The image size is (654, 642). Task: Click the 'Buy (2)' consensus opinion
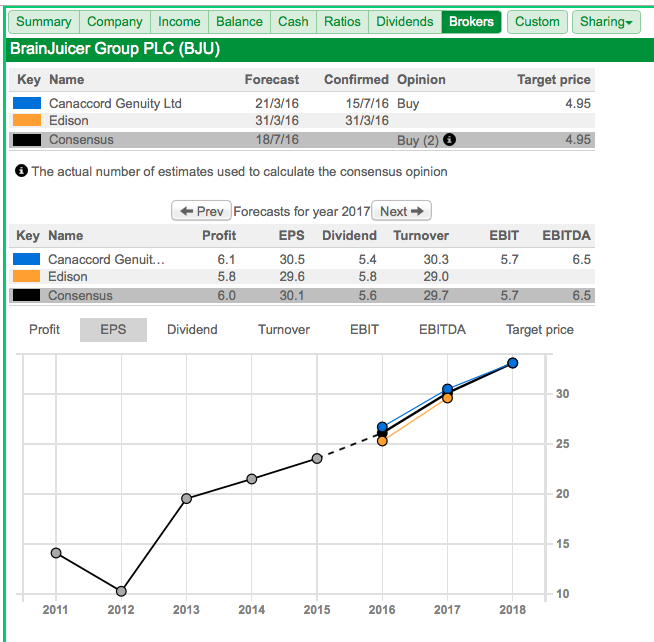(x=418, y=140)
